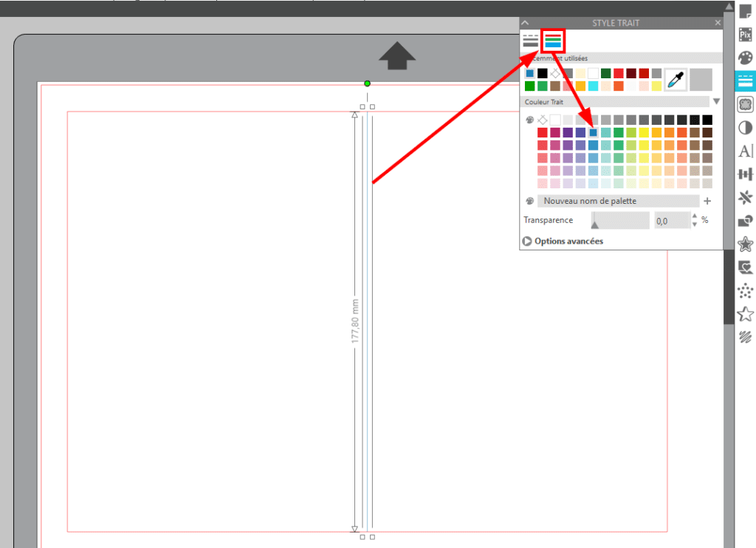Open the Couleur Trait dropdown arrow
The image size is (756, 548).
point(715,102)
